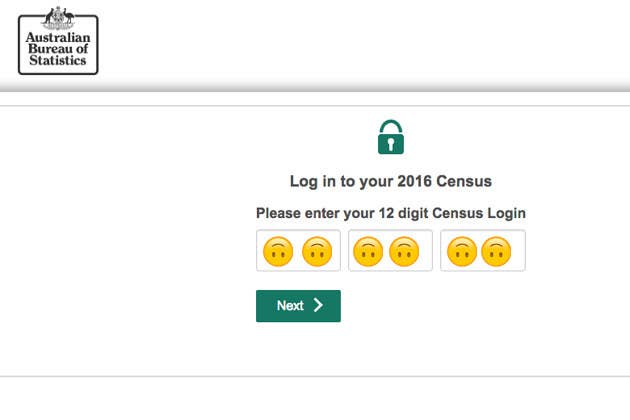Click the second upside-down emoji in first login box
The width and height of the screenshot is (630, 420).
coord(317,251)
